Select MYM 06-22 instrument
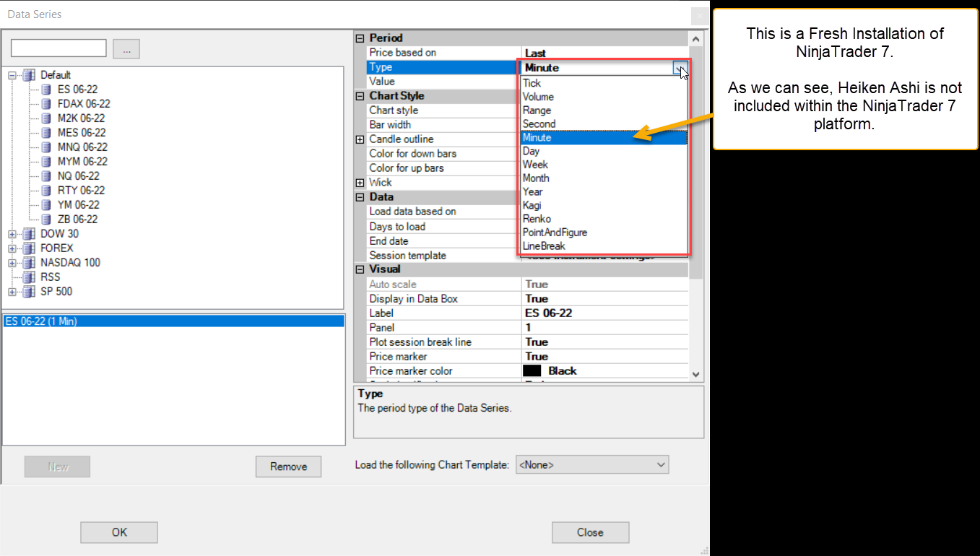The width and height of the screenshot is (980, 556). point(82,162)
